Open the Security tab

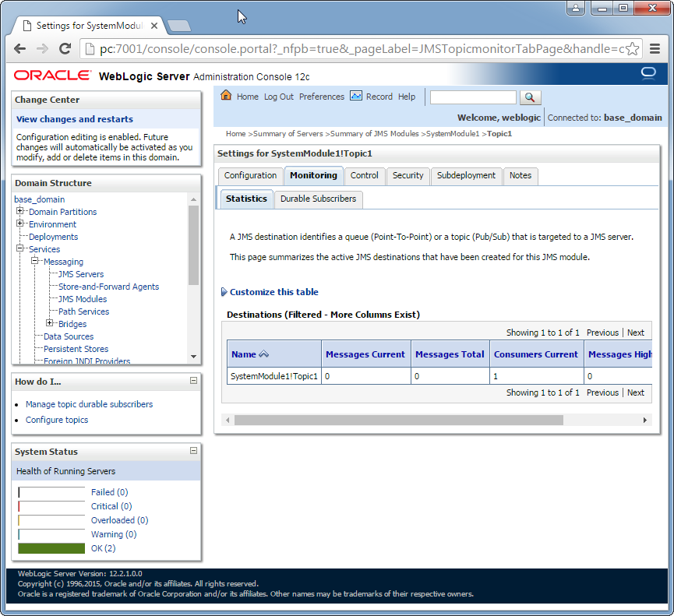coord(408,176)
